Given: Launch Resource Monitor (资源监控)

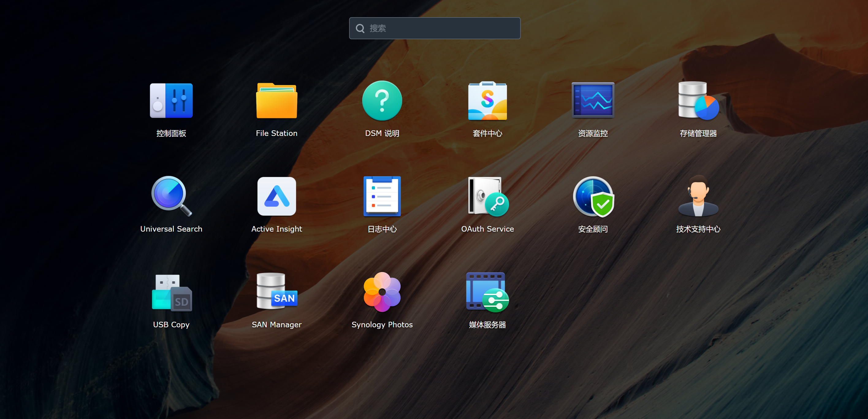Looking at the screenshot, I should pos(593,100).
